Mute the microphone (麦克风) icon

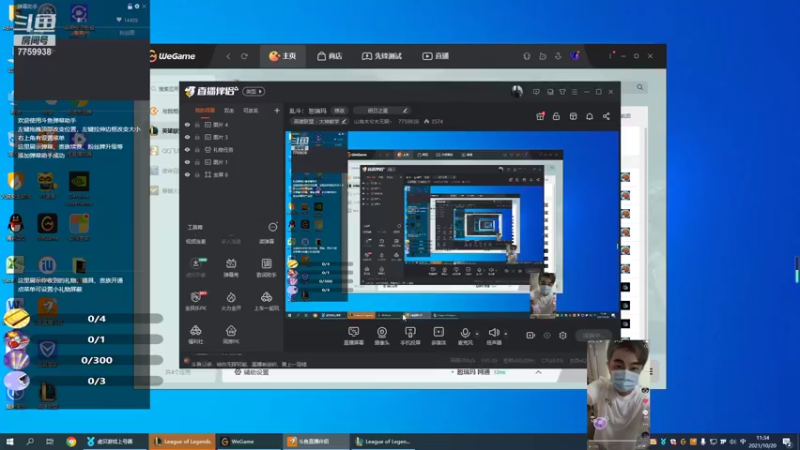(x=465, y=335)
